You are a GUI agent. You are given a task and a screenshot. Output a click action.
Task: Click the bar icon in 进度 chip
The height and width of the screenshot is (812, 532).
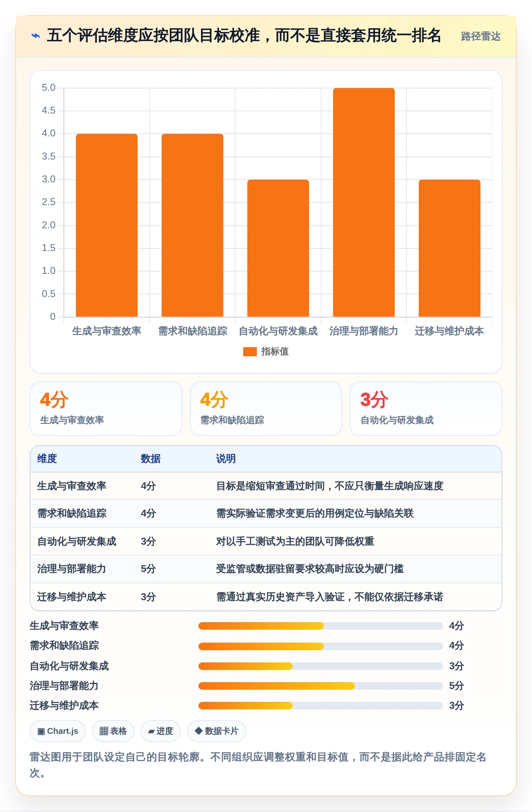pos(151,731)
